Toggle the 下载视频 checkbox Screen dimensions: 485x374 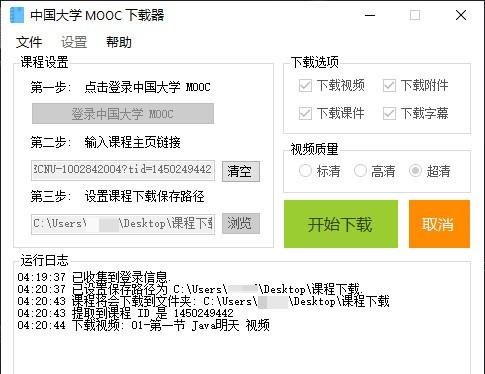tap(305, 86)
